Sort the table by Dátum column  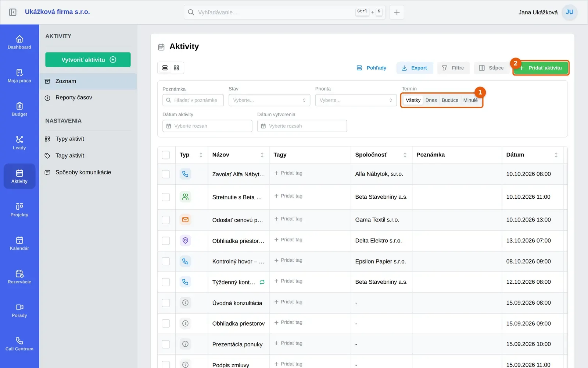tap(556, 155)
